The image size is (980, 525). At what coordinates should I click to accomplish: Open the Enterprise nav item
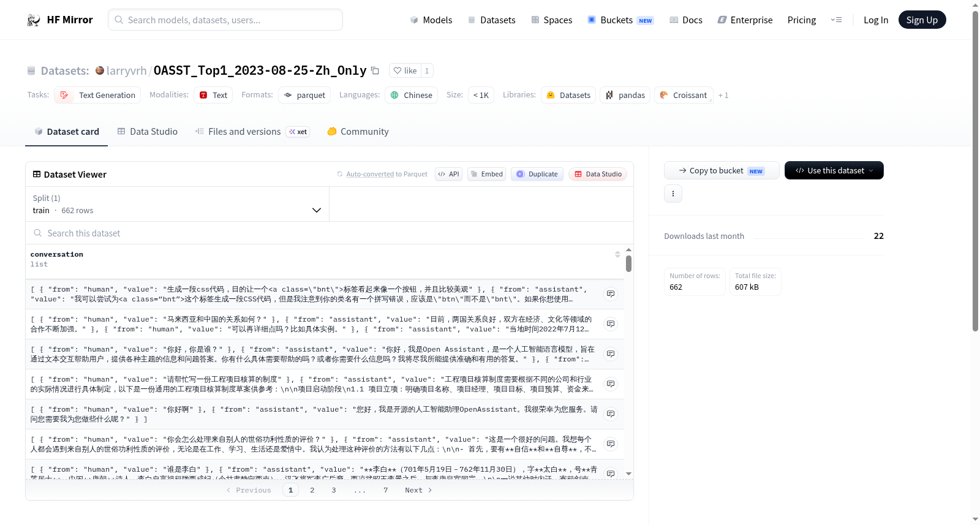pyautogui.click(x=745, y=20)
